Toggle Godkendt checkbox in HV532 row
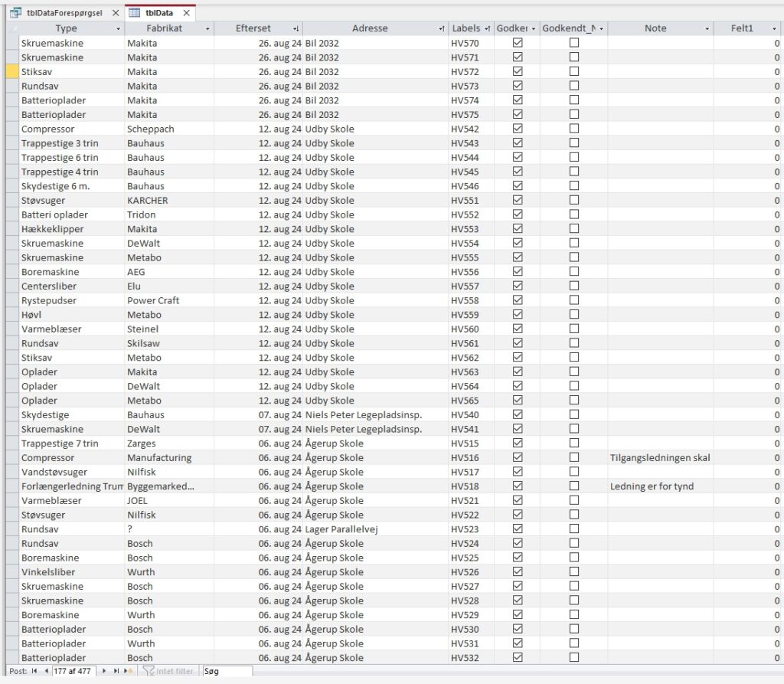 tap(518, 657)
